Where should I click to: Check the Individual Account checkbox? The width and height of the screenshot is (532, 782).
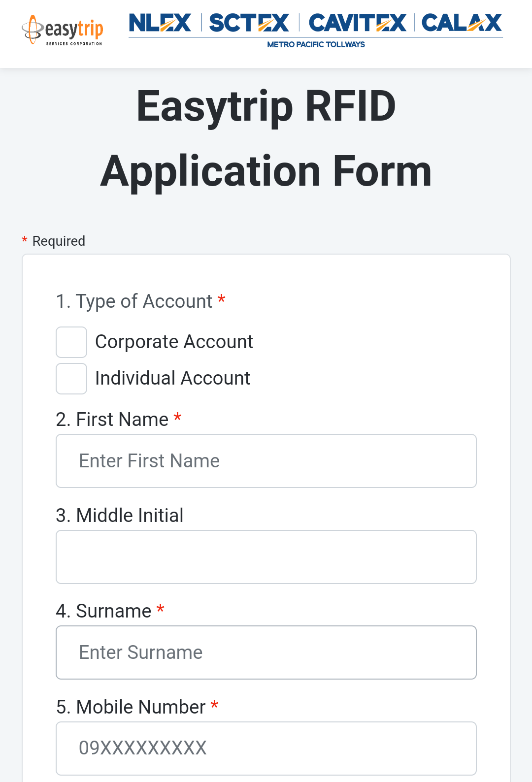(71, 379)
